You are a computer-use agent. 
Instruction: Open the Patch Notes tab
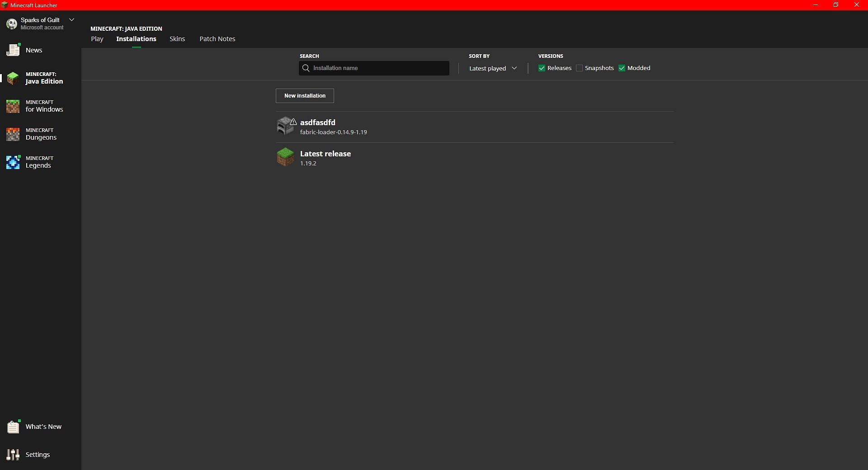pos(217,39)
